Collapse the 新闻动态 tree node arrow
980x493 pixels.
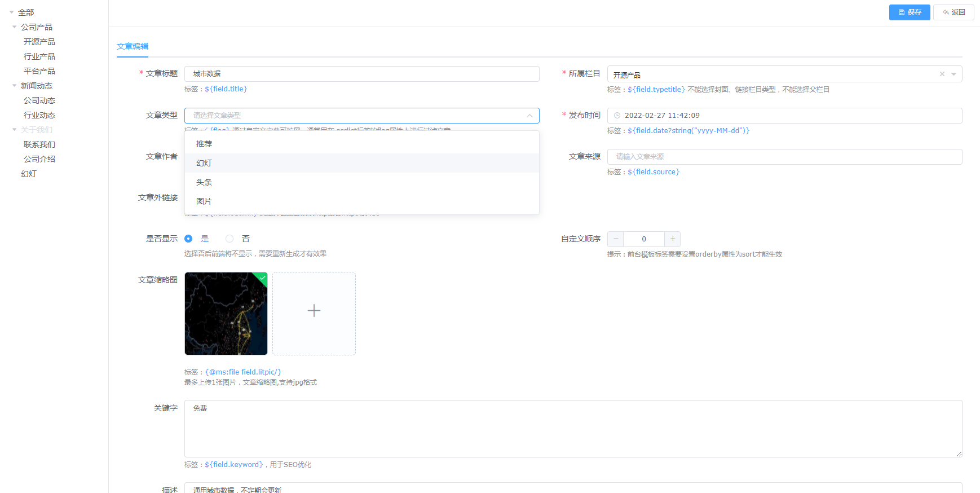[14, 86]
